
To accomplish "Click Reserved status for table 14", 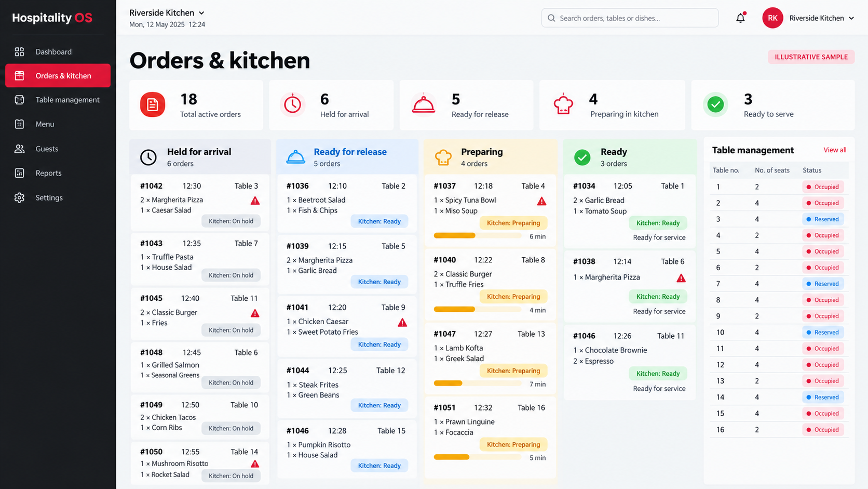I will (x=823, y=397).
